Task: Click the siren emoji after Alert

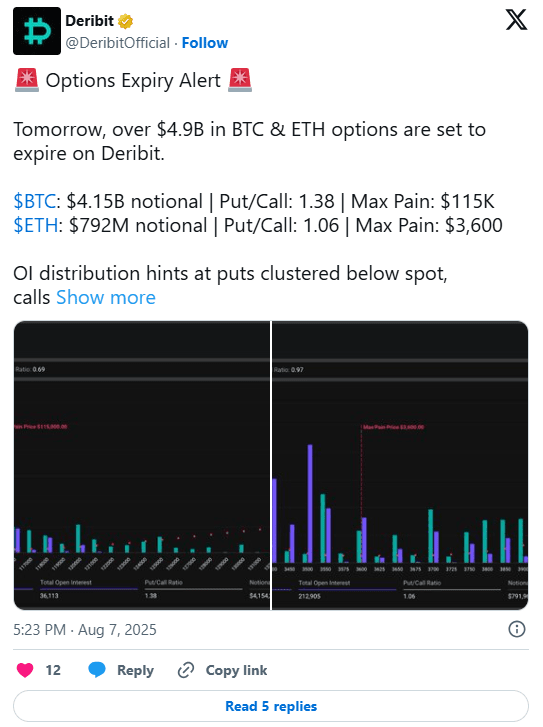Action: [240, 80]
